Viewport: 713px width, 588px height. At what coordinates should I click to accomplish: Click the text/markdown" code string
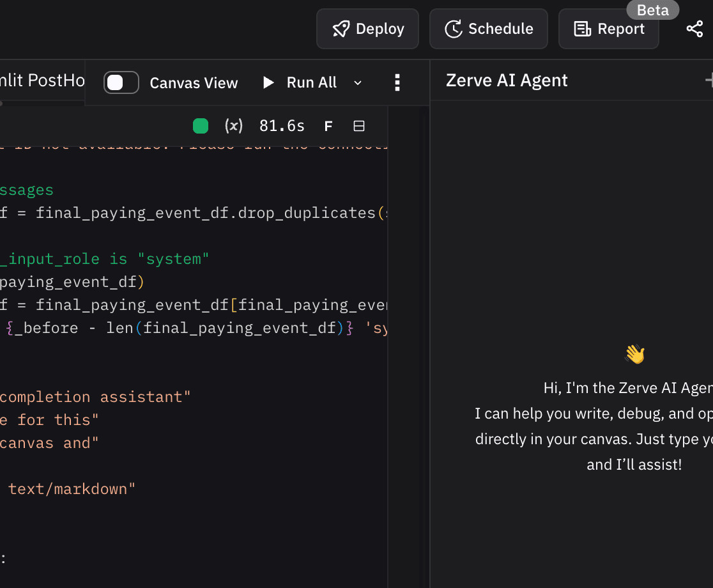[x=72, y=489]
